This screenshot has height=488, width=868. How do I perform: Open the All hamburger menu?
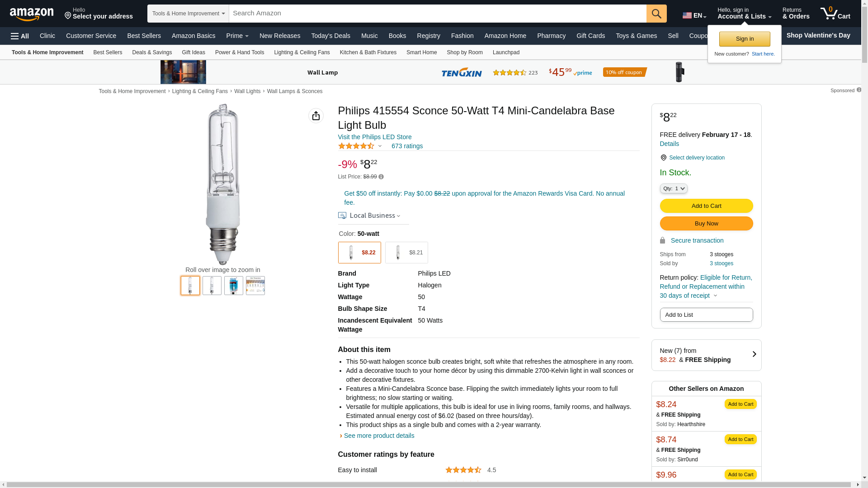click(x=20, y=36)
